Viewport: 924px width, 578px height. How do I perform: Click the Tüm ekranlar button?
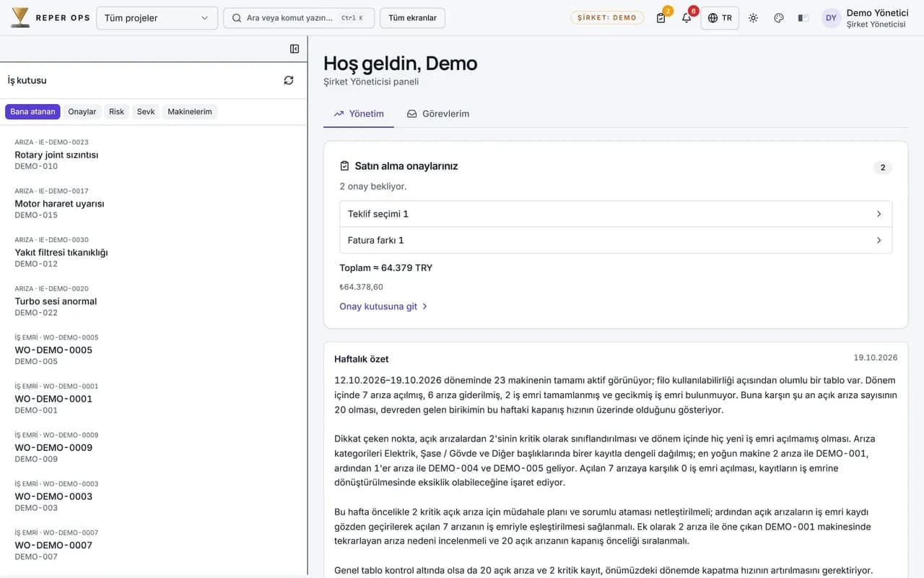tap(413, 18)
